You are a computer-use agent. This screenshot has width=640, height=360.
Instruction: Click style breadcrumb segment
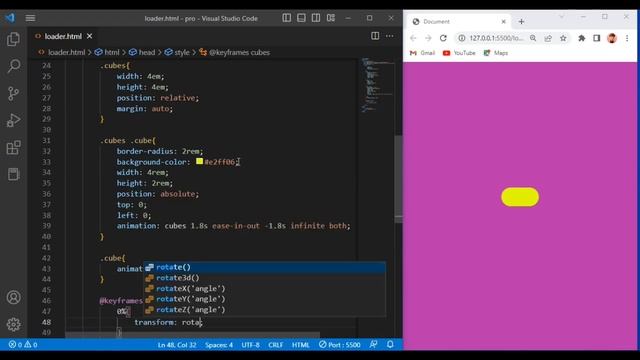(182, 52)
